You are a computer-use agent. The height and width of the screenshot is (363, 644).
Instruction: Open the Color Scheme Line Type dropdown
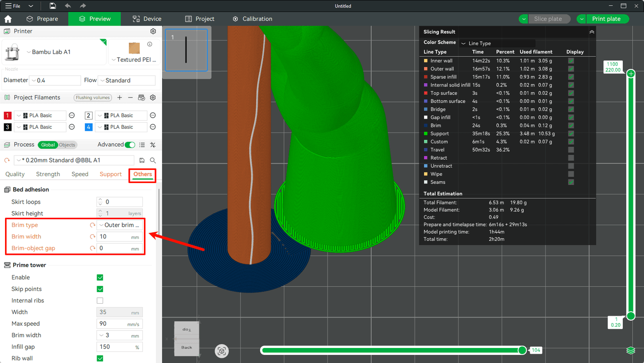tap(497, 43)
